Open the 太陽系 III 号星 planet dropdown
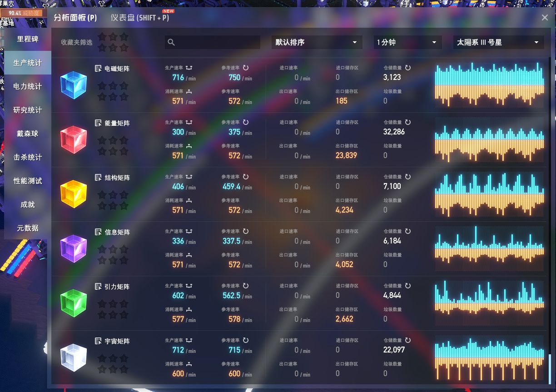 point(498,42)
